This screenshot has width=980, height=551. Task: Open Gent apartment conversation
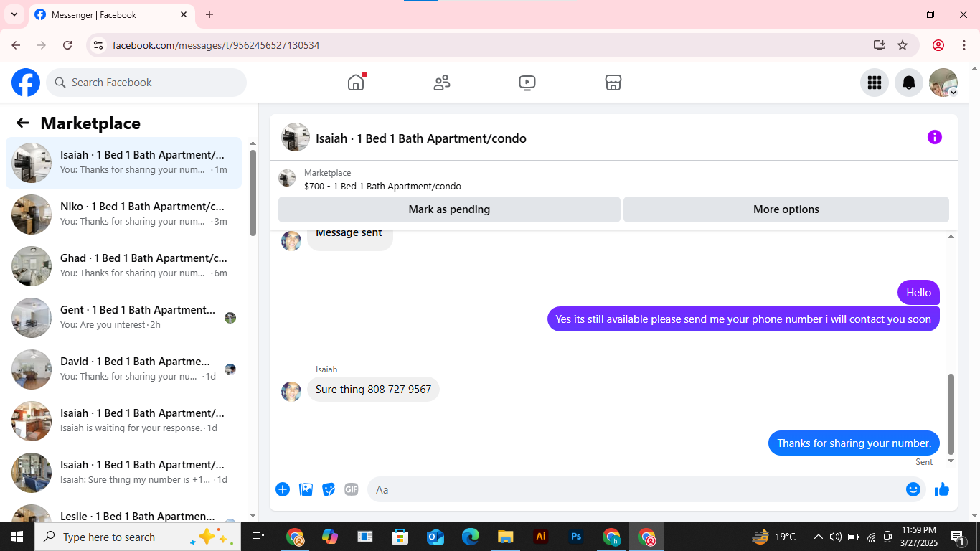pos(123,318)
